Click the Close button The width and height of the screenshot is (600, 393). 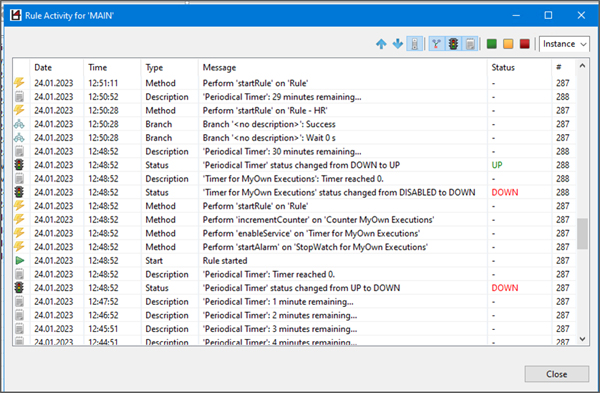pos(556,374)
